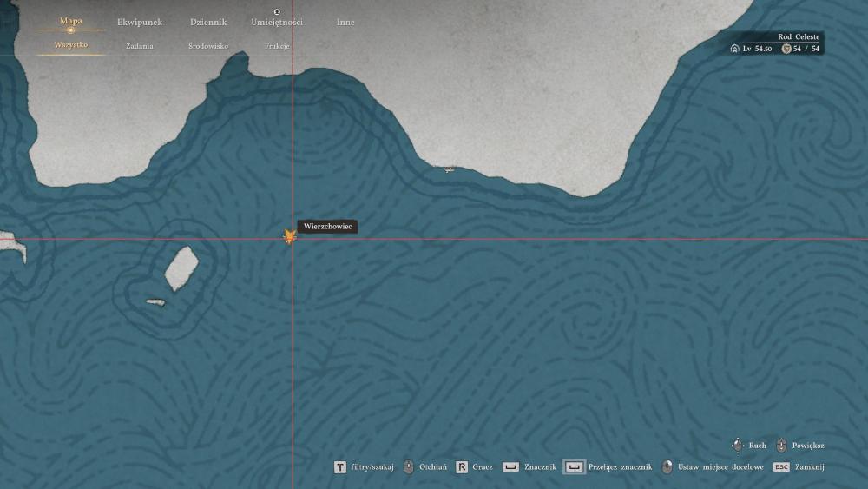Click the Wierzchowiec tooltip label
This screenshot has height=489, width=868.
click(328, 227)
